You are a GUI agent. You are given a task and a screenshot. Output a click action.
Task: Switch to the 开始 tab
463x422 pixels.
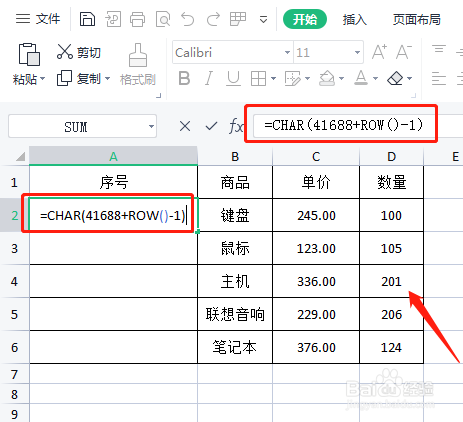point(305,19)
